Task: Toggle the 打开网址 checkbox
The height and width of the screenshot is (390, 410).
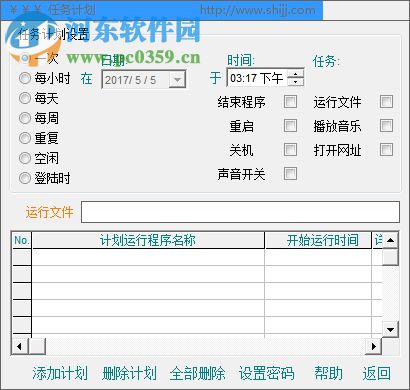Action: 386,150
